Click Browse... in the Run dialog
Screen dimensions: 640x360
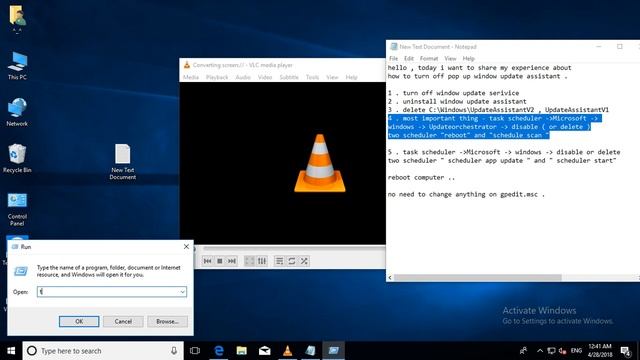click(167, 322)
